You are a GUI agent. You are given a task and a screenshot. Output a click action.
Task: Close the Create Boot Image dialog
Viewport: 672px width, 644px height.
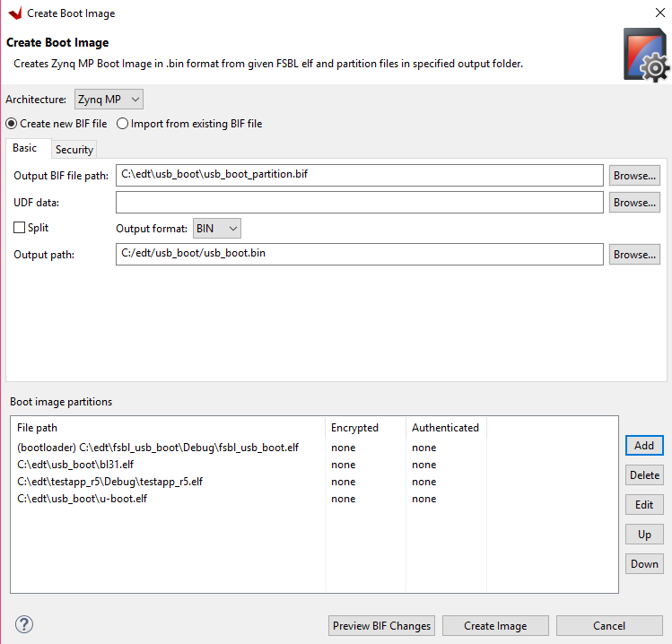coord(660,13)
